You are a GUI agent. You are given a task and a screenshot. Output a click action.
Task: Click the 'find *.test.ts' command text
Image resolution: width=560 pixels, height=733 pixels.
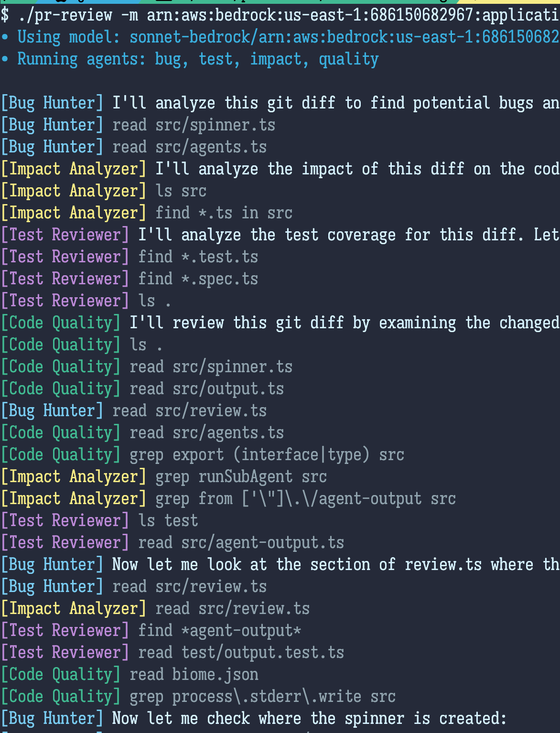(x=198, y=257)
